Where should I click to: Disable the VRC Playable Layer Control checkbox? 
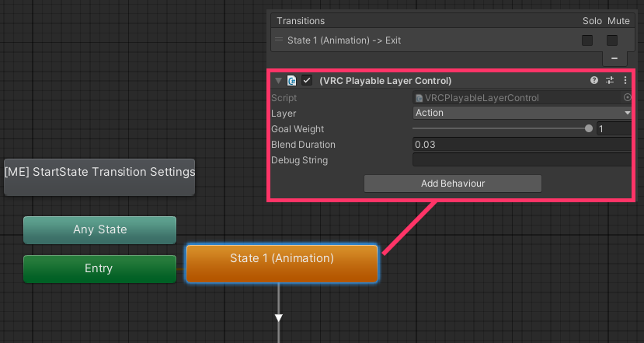point(307,80)
